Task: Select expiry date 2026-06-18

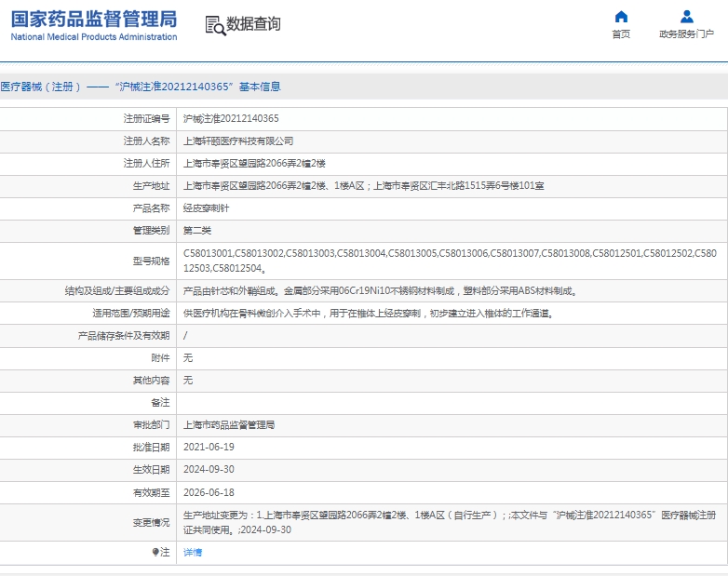Action: 209,492
